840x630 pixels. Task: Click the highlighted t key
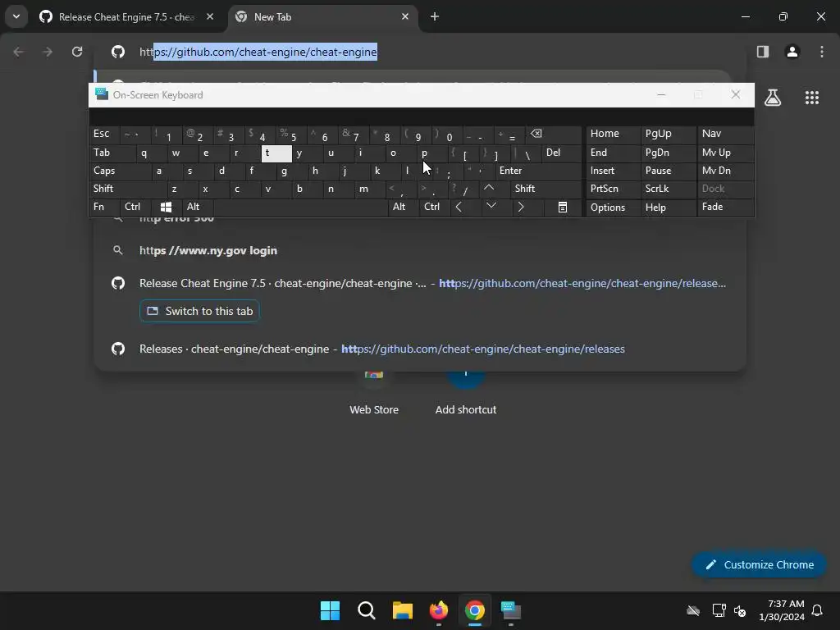pos(276,153)
